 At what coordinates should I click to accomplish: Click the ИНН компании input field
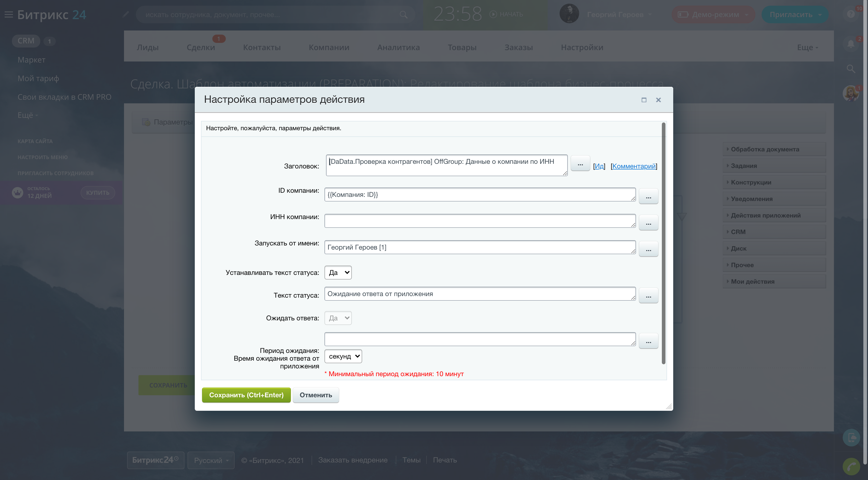(479, 221)
